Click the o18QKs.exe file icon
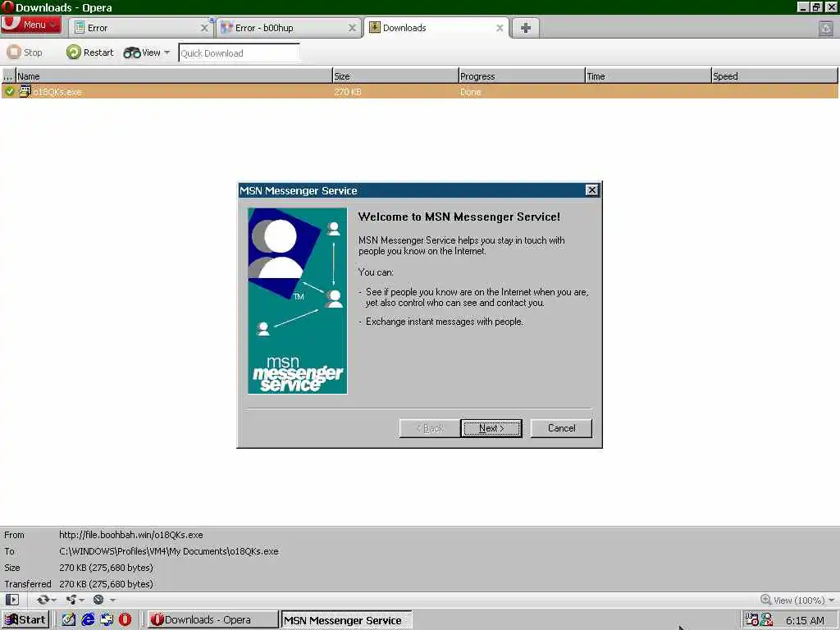 coord(25,91)
